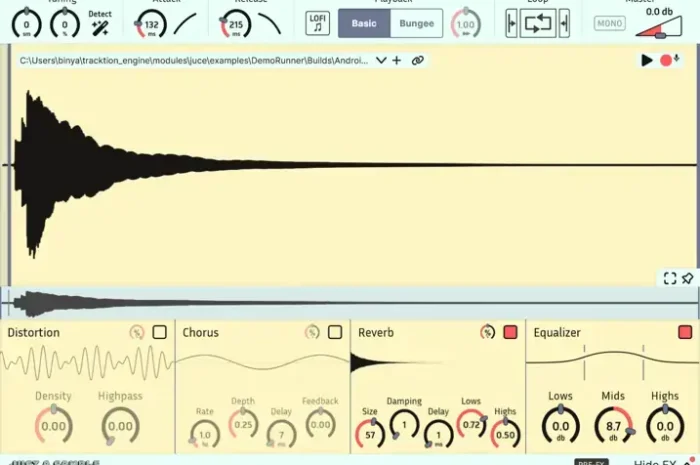Click the pin icon on the waveform
The width and height of the screenshot is (700, 465).
pyautogui.click(x=688, y=278)
